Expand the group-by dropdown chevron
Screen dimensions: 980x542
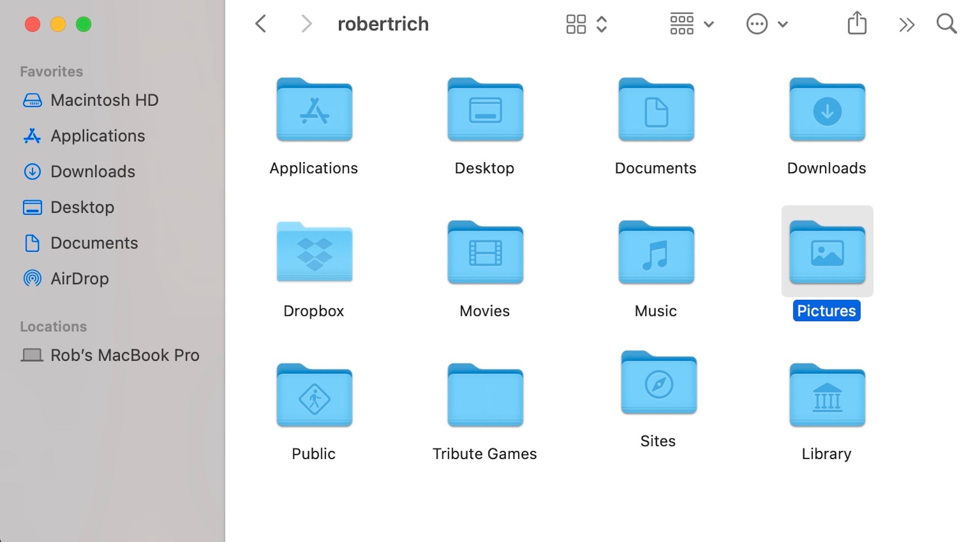pos(709,24)
